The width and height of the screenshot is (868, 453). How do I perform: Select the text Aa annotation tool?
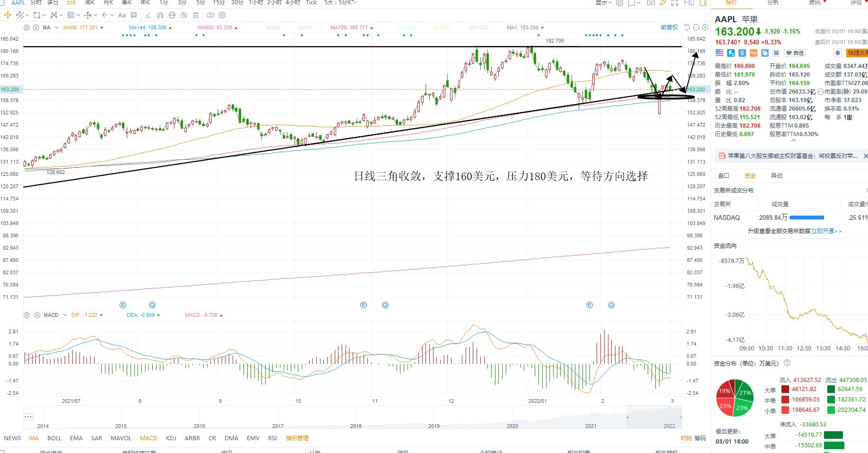122,15
